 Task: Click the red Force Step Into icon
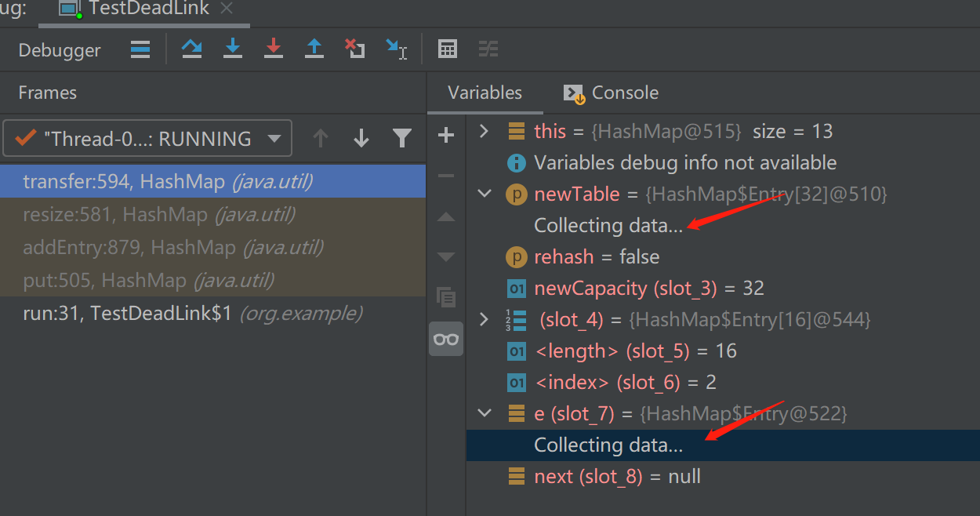[274, 49]
